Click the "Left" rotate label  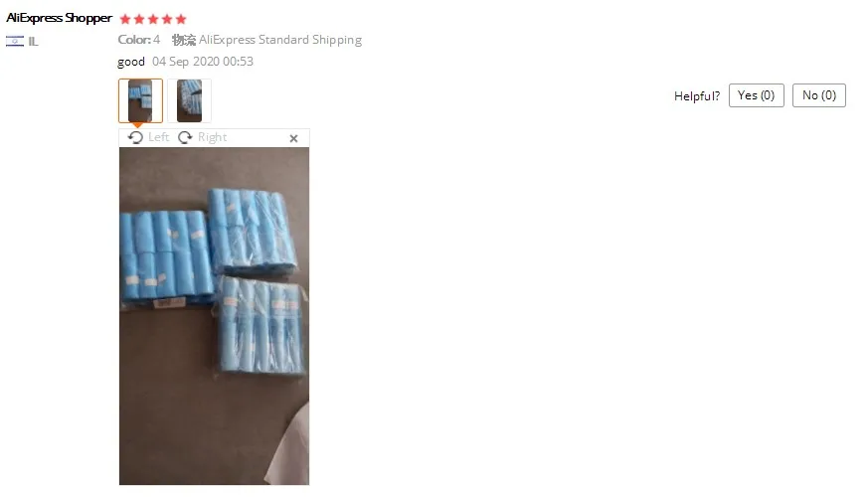[x=158, y=137]
